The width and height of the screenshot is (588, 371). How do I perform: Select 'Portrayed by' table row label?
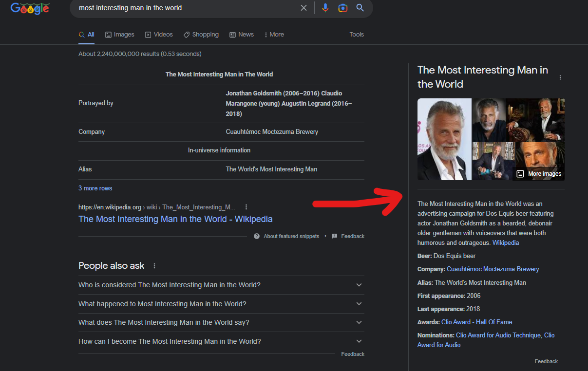point(96,103)
